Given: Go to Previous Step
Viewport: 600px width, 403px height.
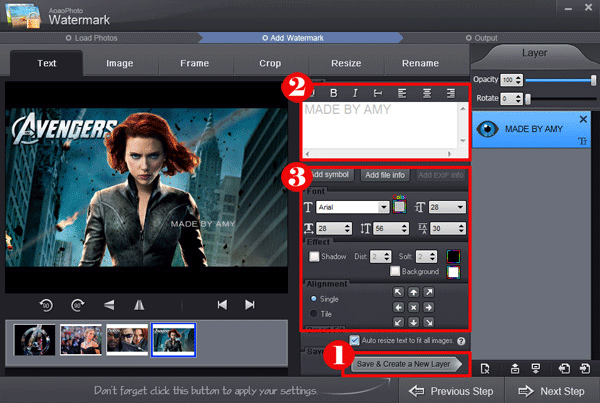Looking at the screenshot, I should point(452,391).
